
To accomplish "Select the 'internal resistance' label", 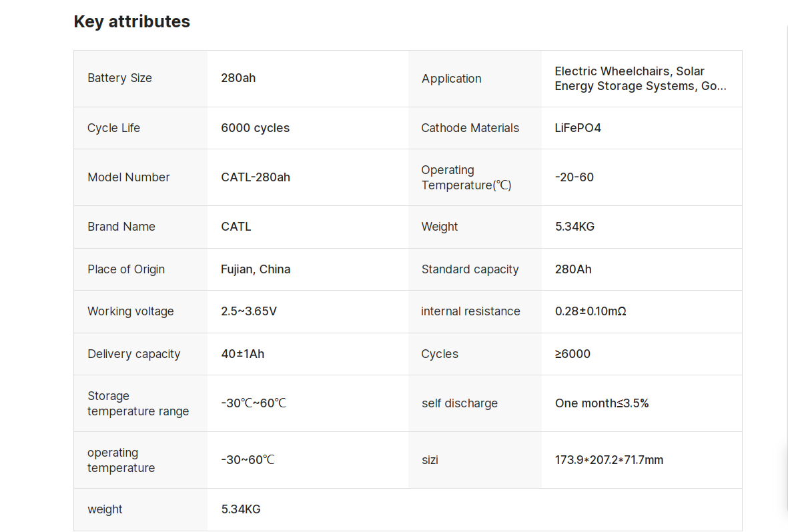I will tap(470, 311).
